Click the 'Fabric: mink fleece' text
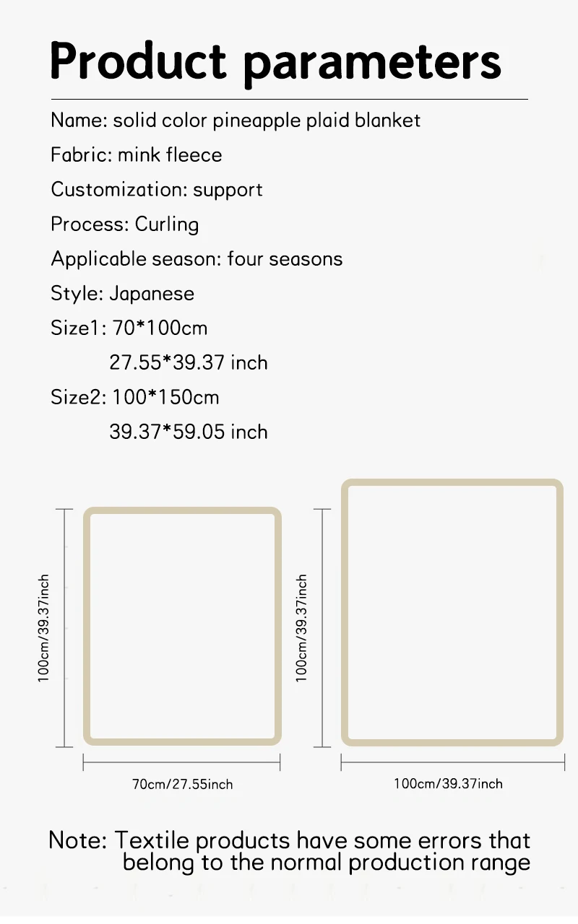This screenshot has width=578, height=924. pyautogui.click(x=137, y=154)
